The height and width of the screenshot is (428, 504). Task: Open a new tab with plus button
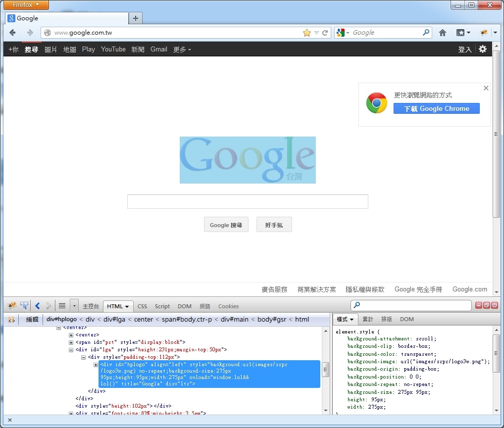135,18
